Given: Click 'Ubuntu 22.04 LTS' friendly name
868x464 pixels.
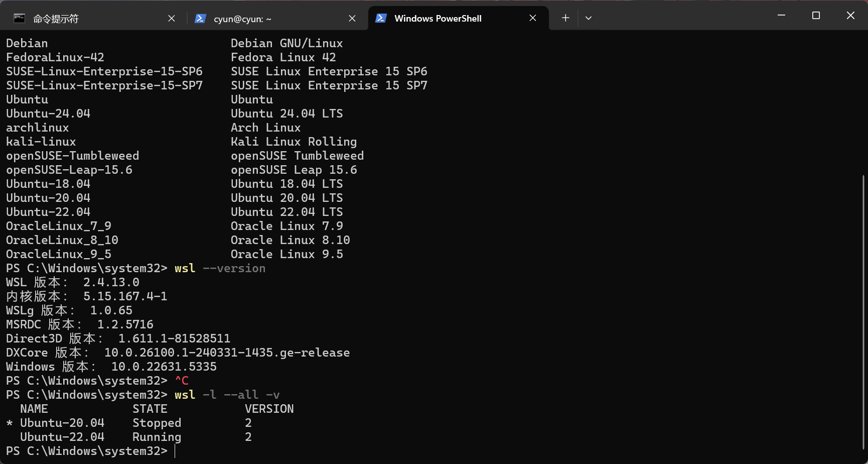Looking at the screenshot, I should click(287, 212).
